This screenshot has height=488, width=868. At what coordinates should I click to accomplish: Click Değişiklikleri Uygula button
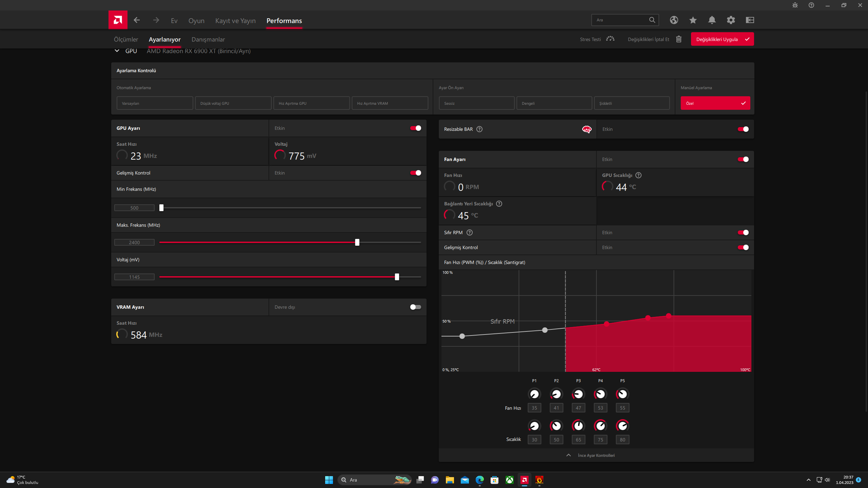click(722, 39)
